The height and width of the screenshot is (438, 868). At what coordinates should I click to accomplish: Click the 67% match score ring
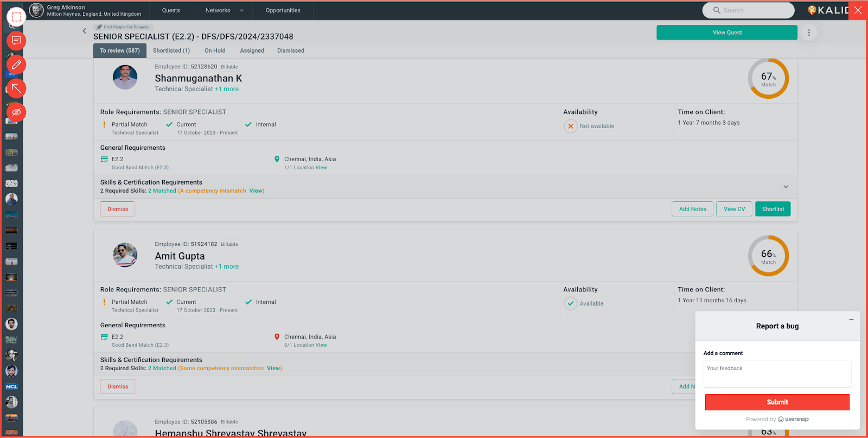(x=768, y=79)
